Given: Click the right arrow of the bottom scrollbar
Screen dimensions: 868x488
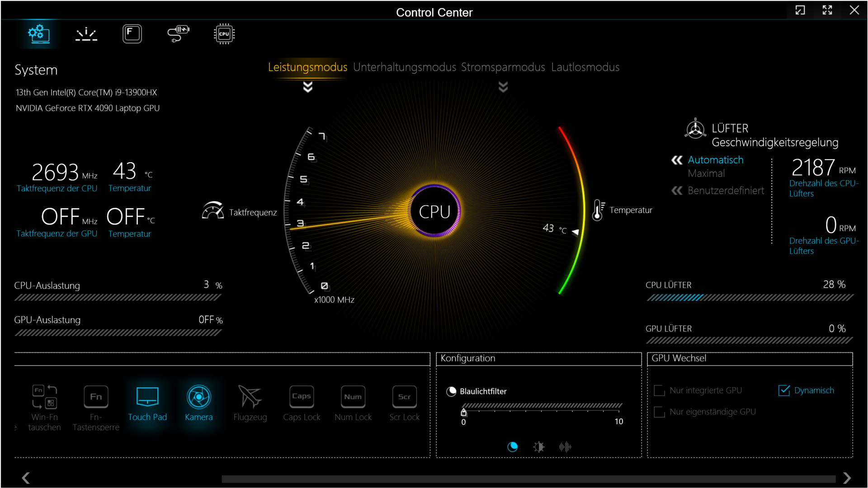Looking at the screenshot, I should click(847, 478).
